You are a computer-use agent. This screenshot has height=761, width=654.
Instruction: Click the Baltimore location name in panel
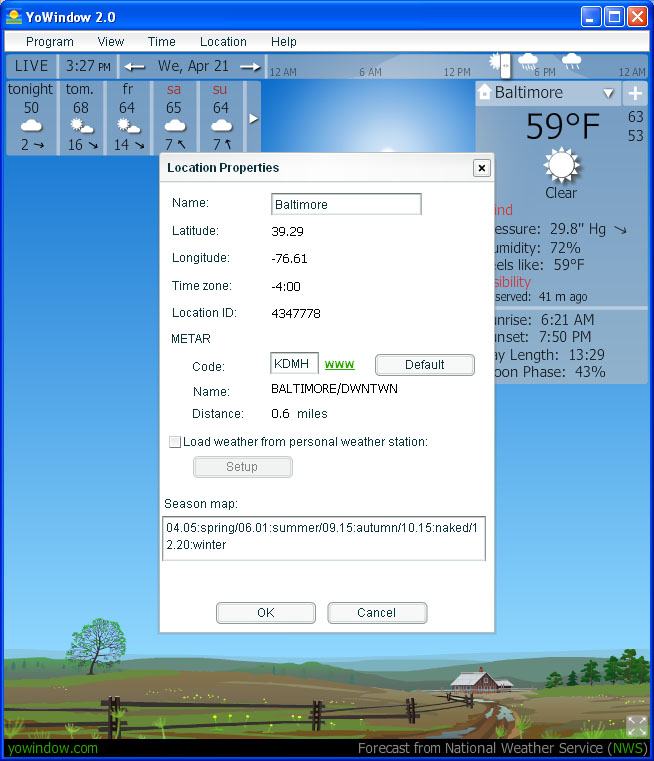[x=529, y=92]
